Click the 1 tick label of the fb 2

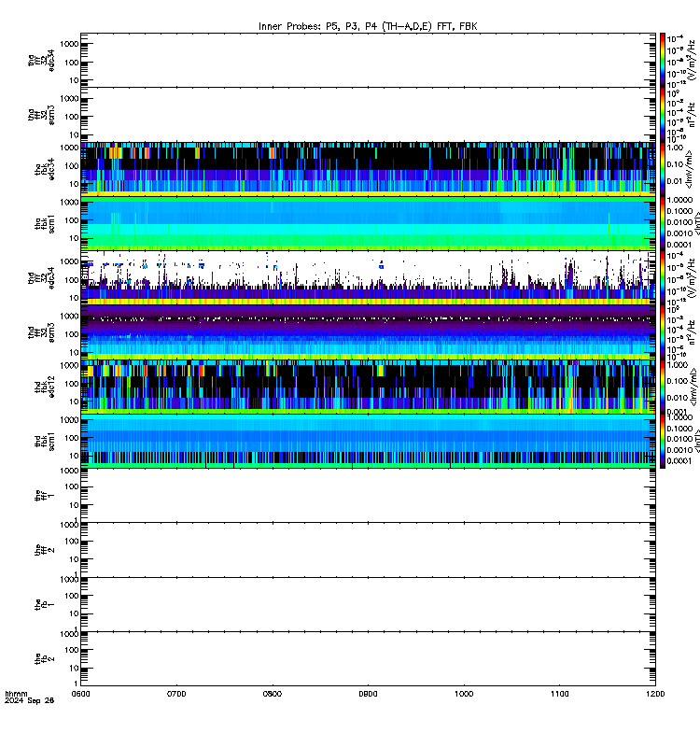[77, 684]
